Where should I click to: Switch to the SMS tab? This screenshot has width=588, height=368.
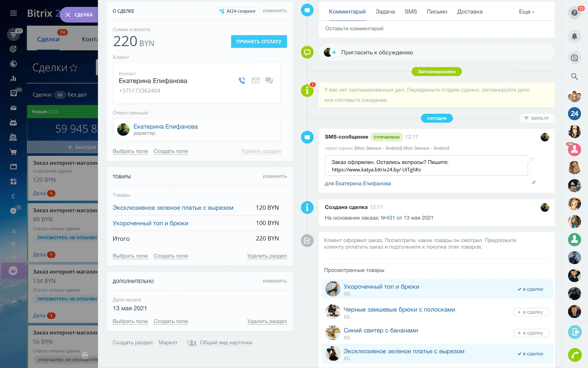pos(411,11)
